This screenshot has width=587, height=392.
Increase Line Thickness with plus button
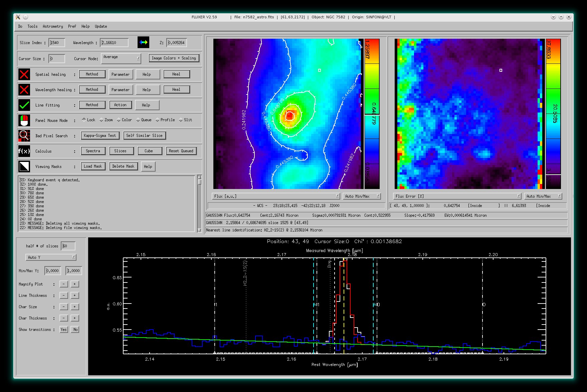[75, 296]
